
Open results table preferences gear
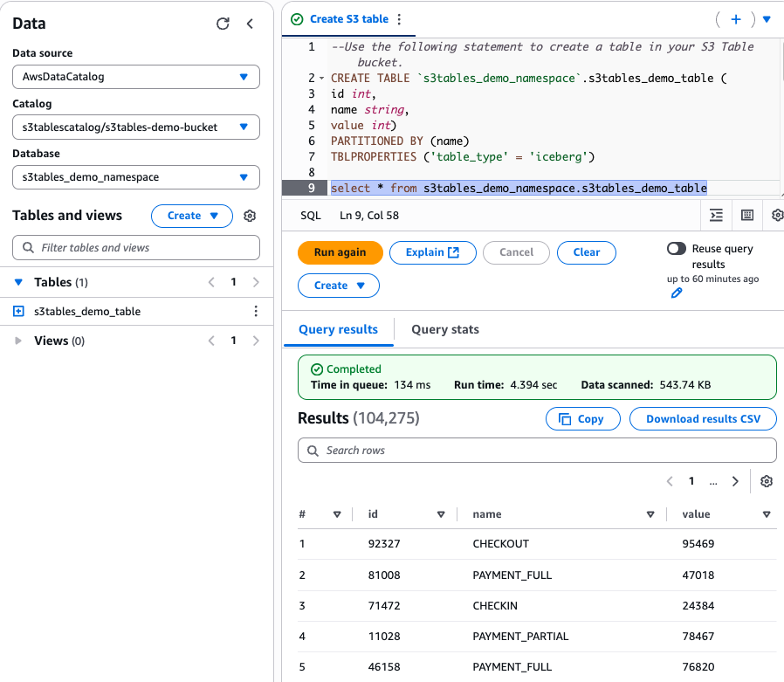tap(767, 481)
